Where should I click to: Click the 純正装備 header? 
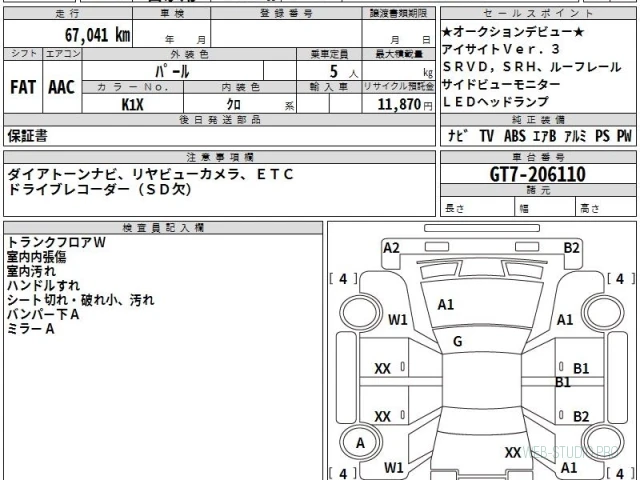pyautogui.click(x=538, y=120)
